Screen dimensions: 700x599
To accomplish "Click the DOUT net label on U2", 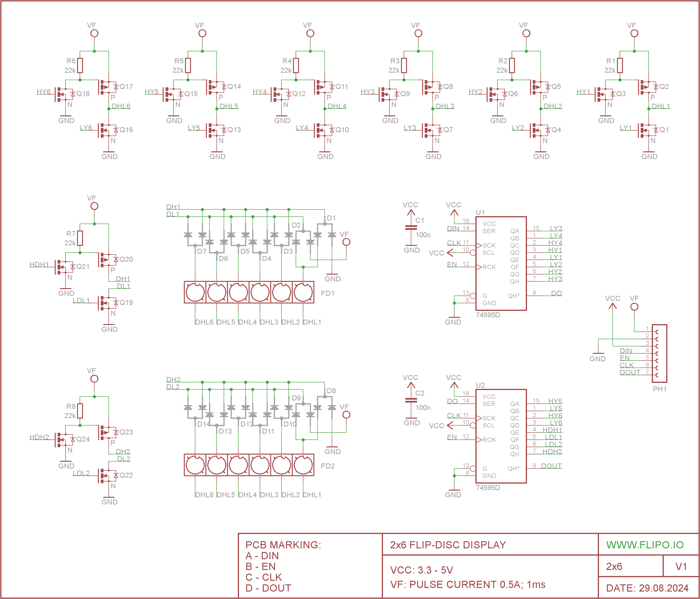I will pos(551,466).
